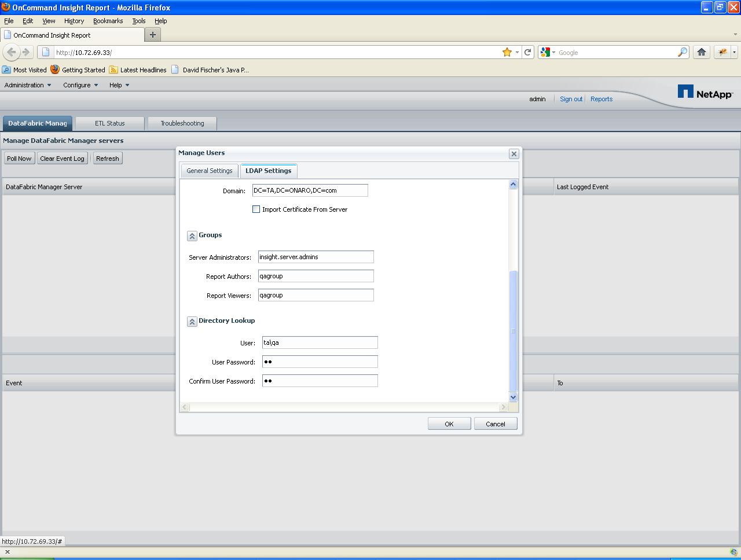Open the Configure dropdown menu
The width and height of the screenshot is (741, 560).
(80, 85)
